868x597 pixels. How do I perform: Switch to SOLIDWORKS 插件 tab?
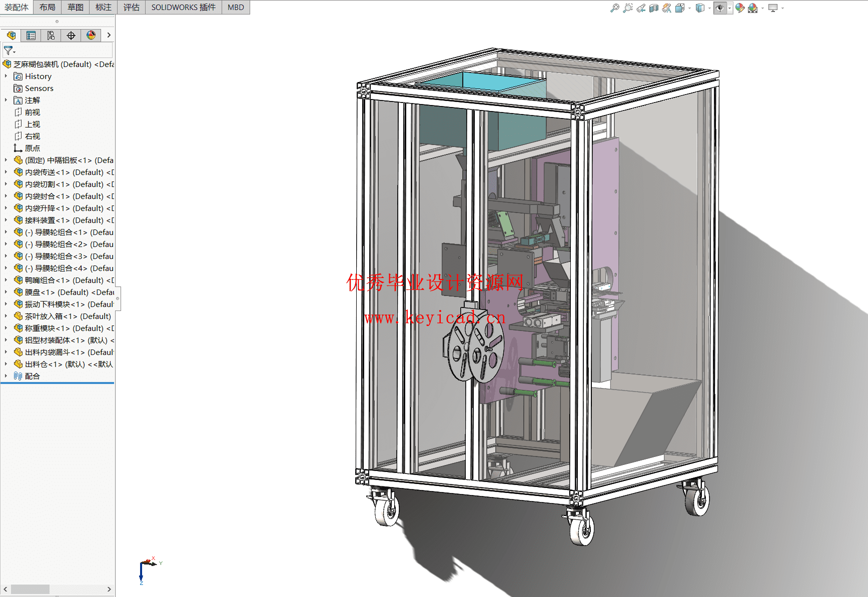(184, 7)
